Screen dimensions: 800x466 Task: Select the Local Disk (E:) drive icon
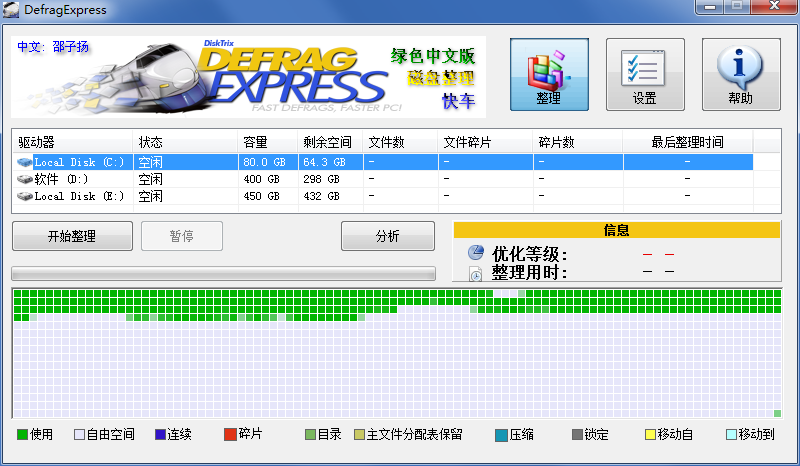[x=24, y=196]
